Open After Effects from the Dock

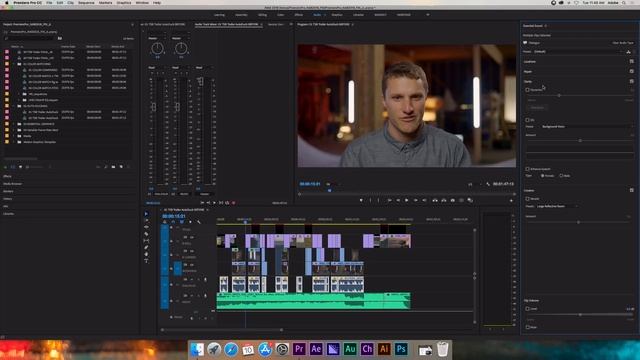(316, 349)
